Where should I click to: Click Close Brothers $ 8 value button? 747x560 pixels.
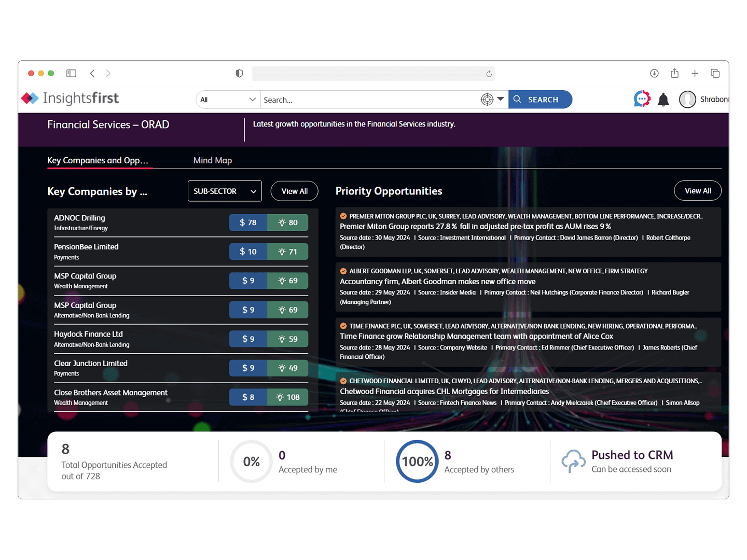[x=248, y=397]
